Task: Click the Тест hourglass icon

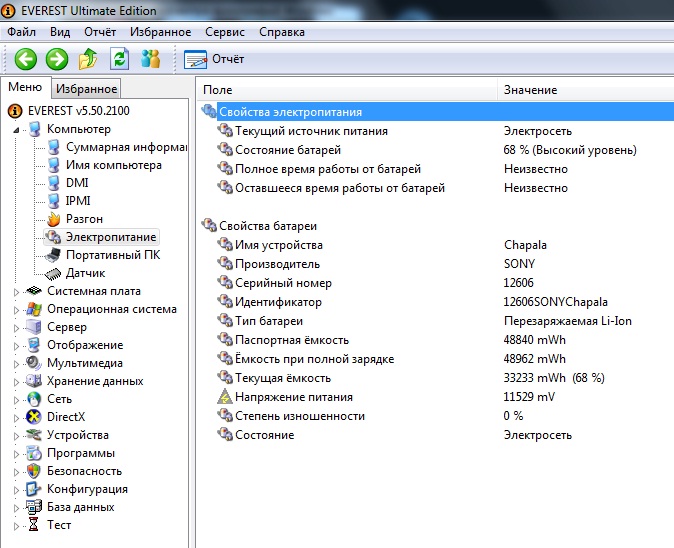Action: click(34, 525)
